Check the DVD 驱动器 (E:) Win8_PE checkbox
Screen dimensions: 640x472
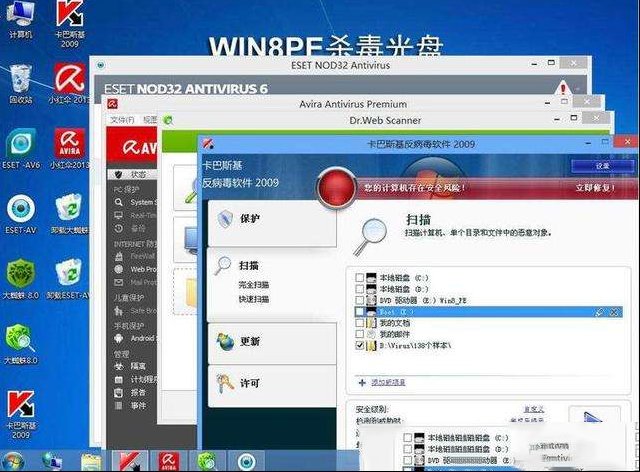[x=359, y=301]
